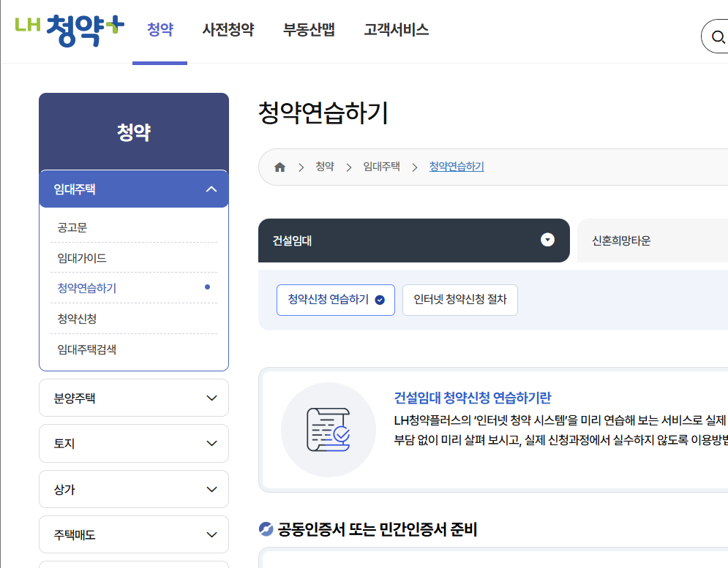This screenshot has height=568, width=728.
Task: Expand the 주택매도 sidebar section
Action: tap(134, 534)
